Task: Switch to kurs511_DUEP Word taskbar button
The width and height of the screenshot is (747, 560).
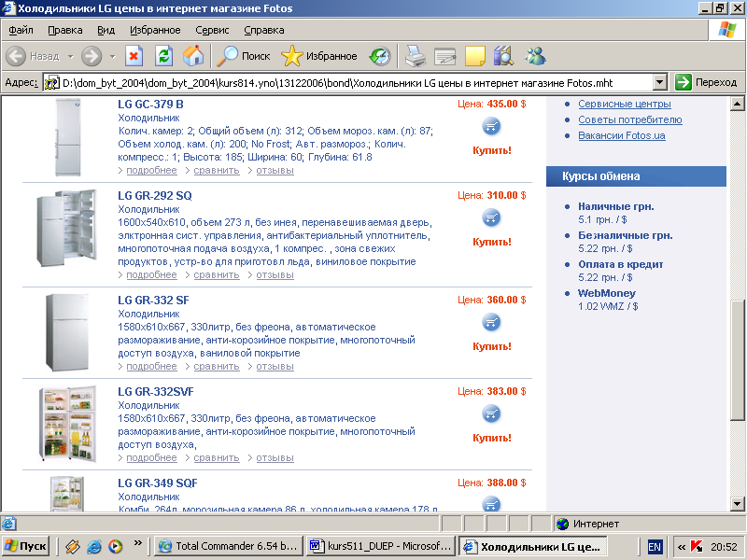Action: [380, 546]
